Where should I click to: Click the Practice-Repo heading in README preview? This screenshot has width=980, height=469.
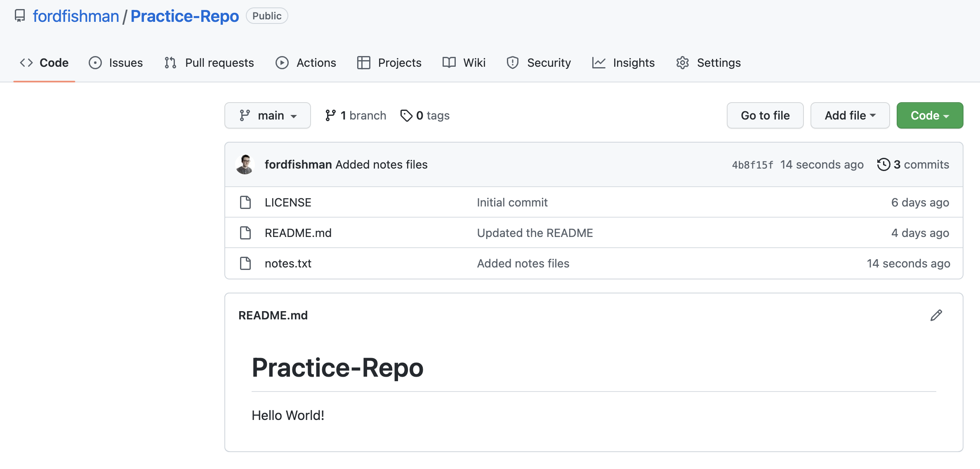pyautogui.click(x=337, y=367)
